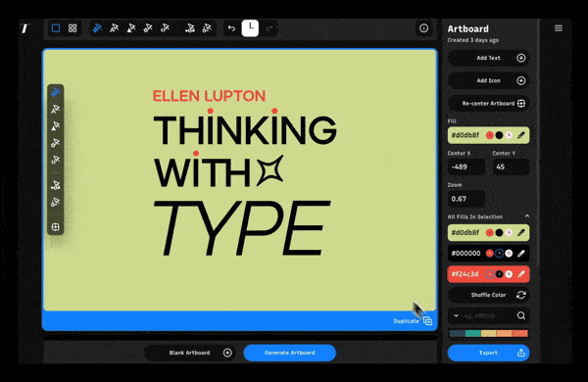
Task: Select the TYPE text on canvas
Action: pyautogui.click(x=241, y=228)
